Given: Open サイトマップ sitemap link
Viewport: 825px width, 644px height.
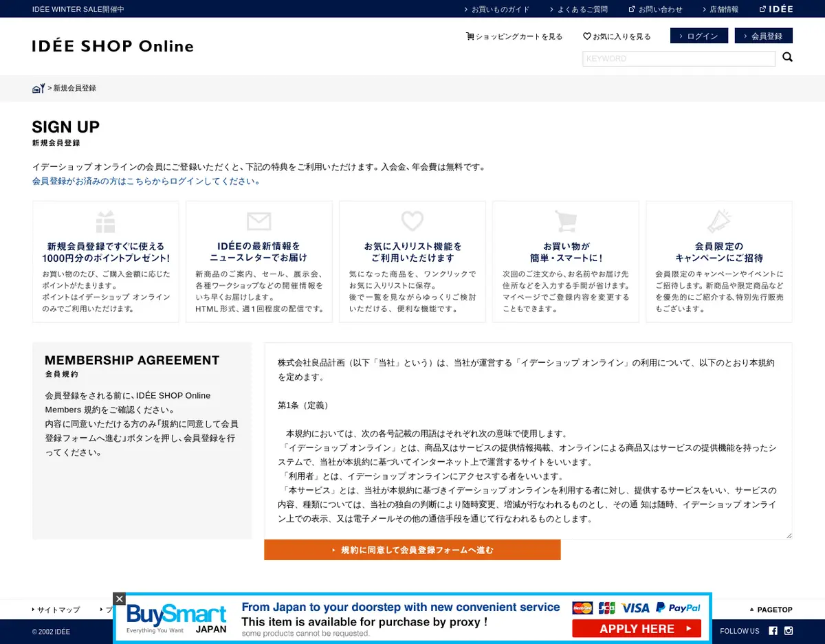Looking at the screenshot, I should 56,610.
